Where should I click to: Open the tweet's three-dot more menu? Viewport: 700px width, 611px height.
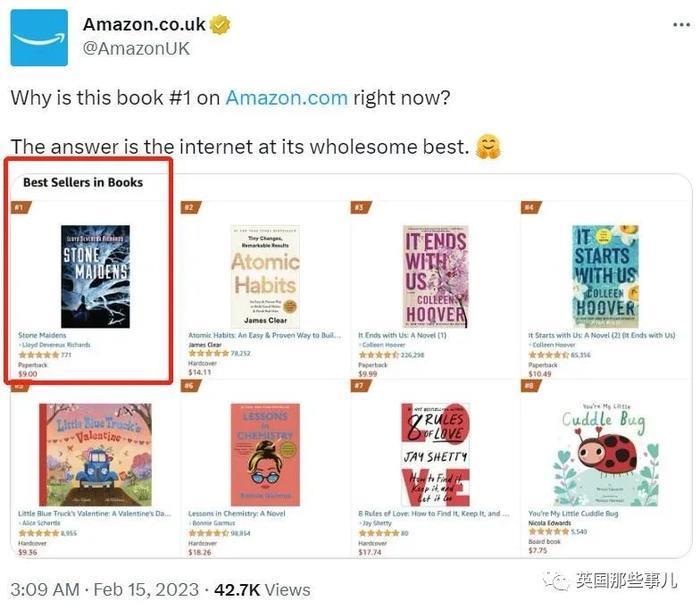[681, 25]
